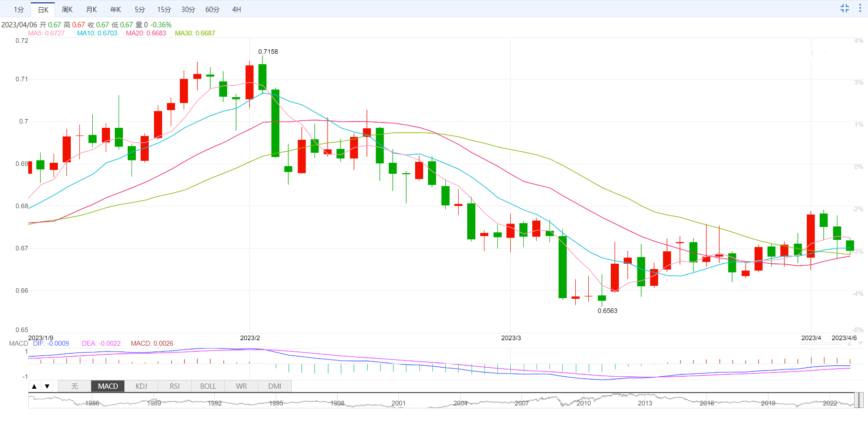Screen dimensions: 868x428
Task: Click the DIF: -0.0009 value label
Action: pyautogui.click(x=51, y=343)
